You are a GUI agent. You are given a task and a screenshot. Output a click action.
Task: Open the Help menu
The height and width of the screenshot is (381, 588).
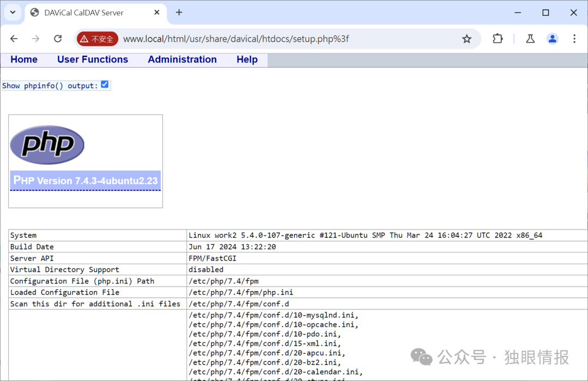pyautogui.click(x=247, y=59)
